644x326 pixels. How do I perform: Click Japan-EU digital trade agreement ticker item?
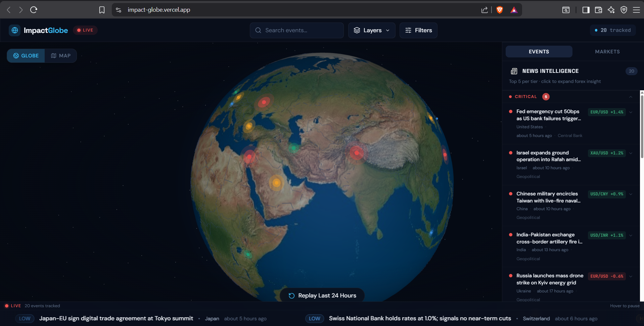coord(116,318)
